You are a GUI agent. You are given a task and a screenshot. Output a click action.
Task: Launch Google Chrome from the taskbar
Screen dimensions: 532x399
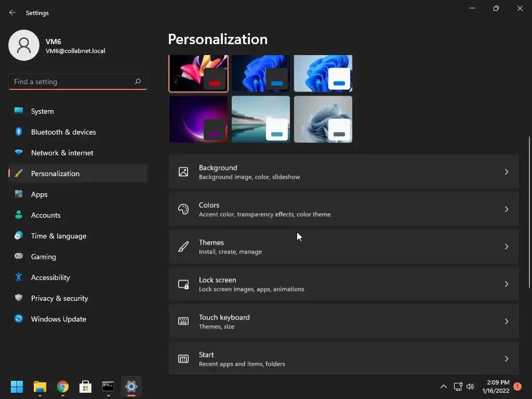pos(63,387)
